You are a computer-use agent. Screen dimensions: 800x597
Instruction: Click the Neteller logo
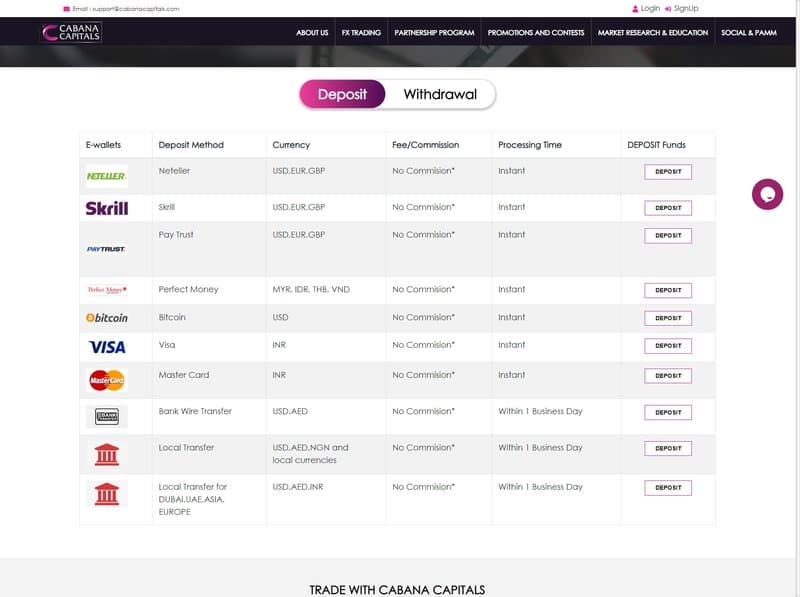tap(106, 176)
